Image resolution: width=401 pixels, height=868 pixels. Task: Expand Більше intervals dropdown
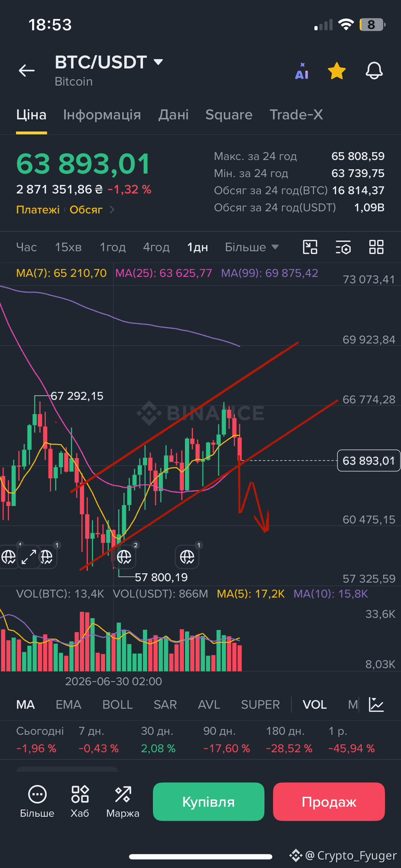pos(252,247)
